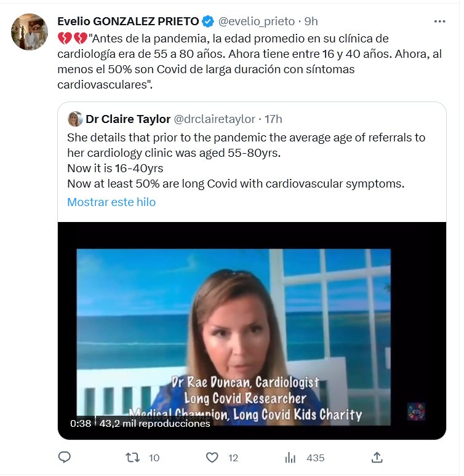Click "Mostrar este hilo" to show thread
The image size is (464, 476).
click(x=111, y=202)
